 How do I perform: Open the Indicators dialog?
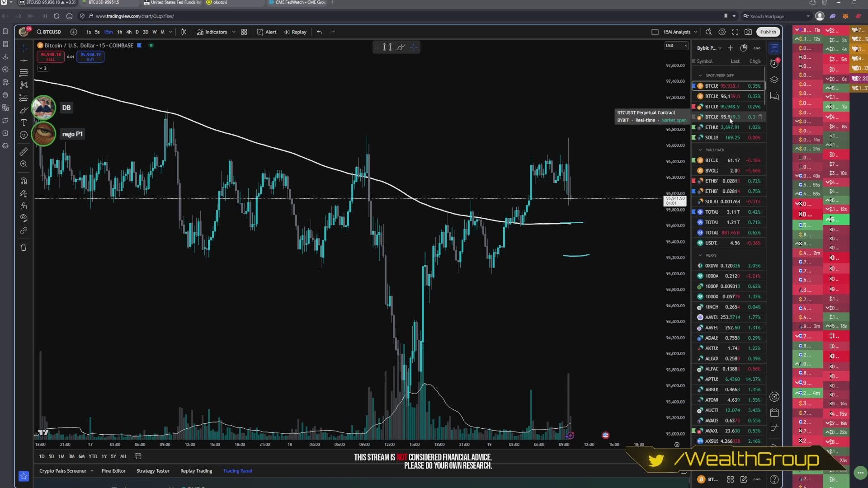(x=212, y=32)
